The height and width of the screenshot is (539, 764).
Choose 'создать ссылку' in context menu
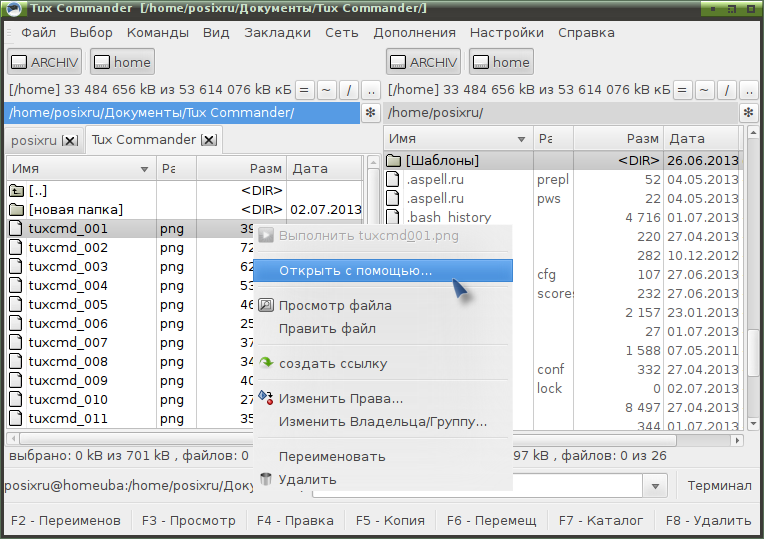[x=383, y=364]
